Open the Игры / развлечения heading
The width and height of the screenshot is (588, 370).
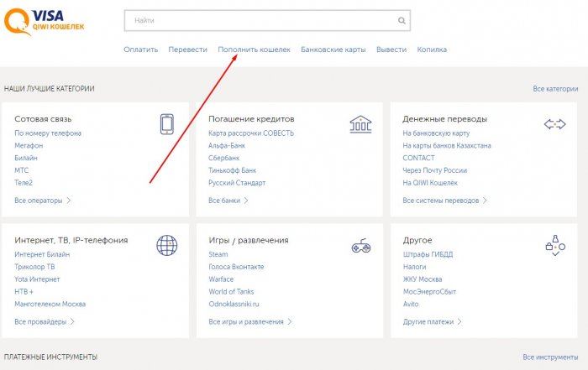tap(249, 241)
